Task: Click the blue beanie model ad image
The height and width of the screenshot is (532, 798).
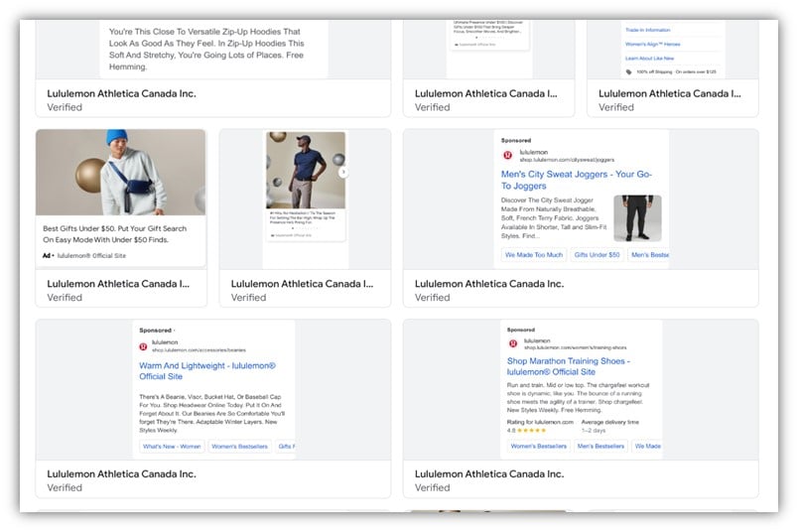Action: [121, 172]
